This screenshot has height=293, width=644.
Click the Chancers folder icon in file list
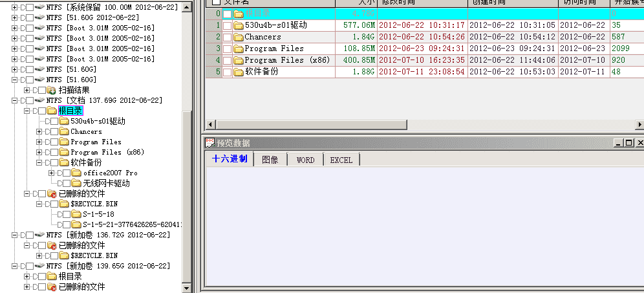coord(238,37)
